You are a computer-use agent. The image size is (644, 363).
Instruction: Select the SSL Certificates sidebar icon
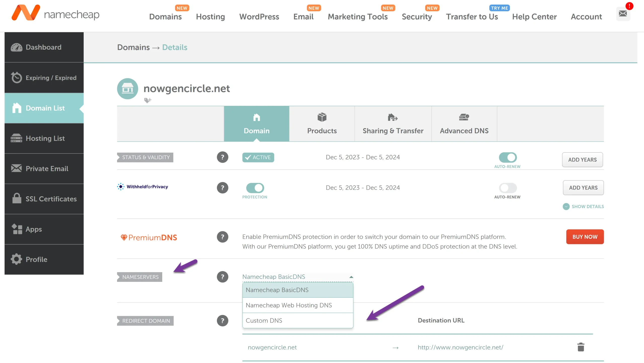16,199
